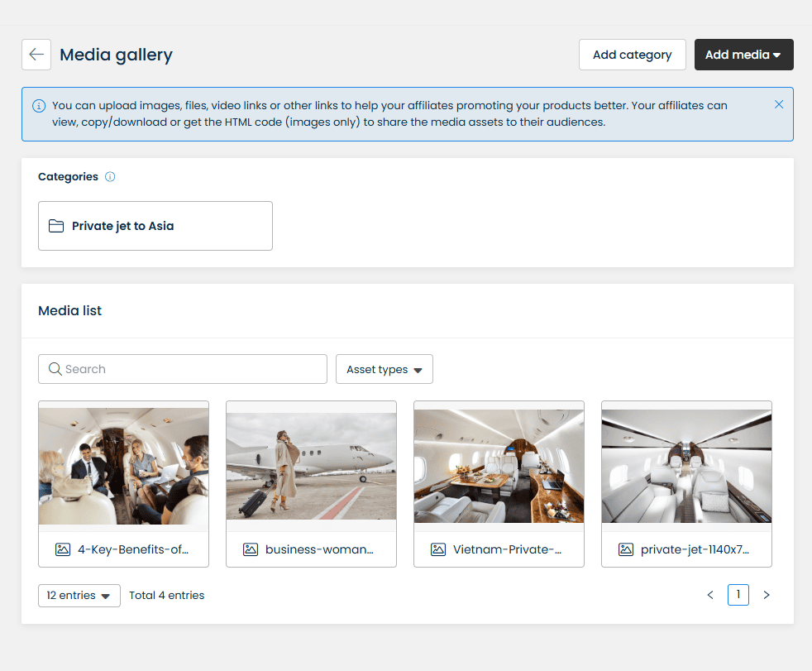The height and width of the screenshot is (671, 812).
Task: Open the Asset types filter dropdown
Action: 384,369
